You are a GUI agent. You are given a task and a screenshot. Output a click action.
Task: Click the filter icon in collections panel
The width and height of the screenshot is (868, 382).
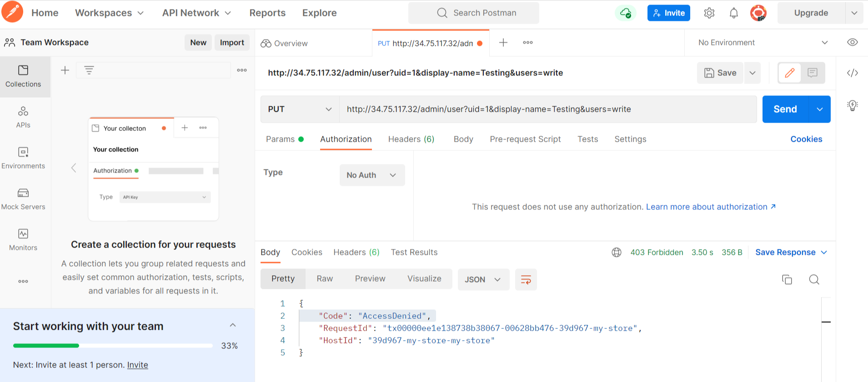(89, 70)
